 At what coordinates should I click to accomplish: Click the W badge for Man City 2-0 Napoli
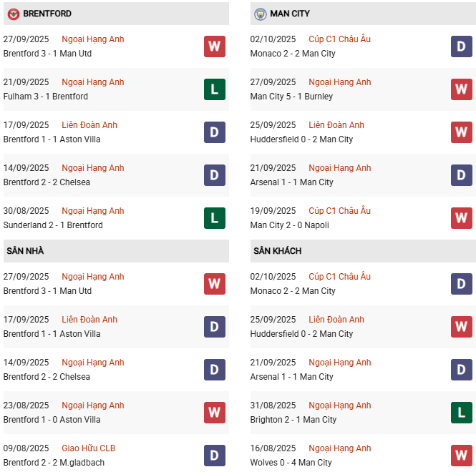point(461,218)
